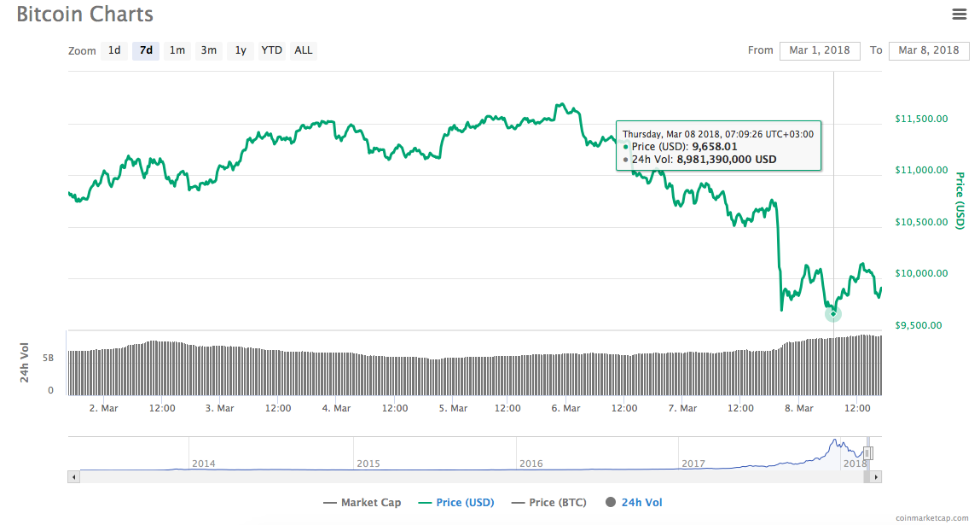The width and height of the screenshot is (980, 525).
Task: Zoom chart to 1y
Action: [241, 50]
